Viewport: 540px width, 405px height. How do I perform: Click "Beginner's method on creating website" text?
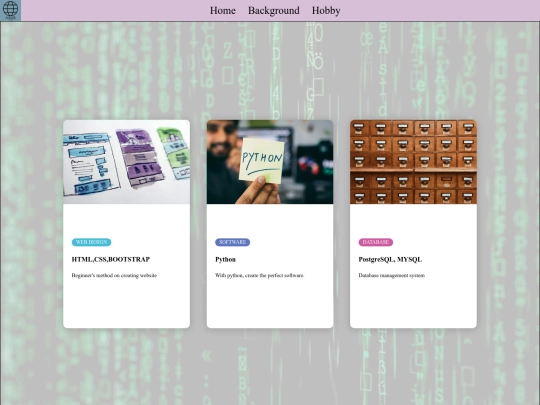(114, 276)
